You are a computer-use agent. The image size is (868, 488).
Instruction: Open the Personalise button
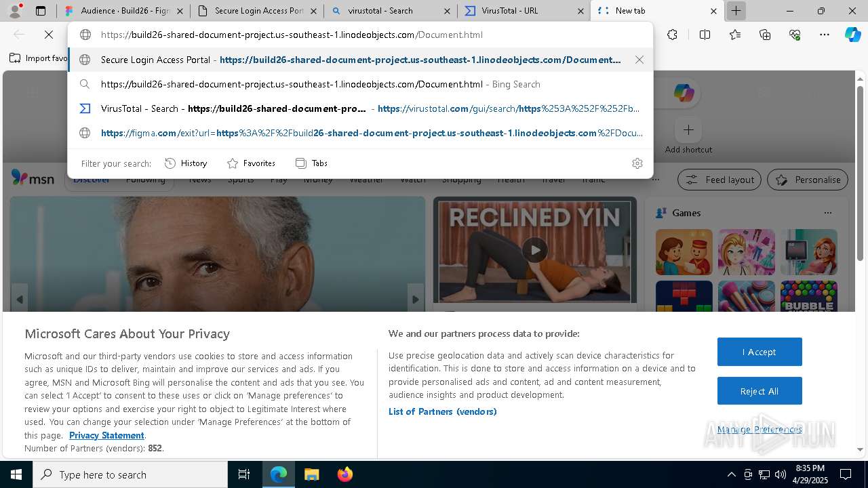(x=808, y=180)
